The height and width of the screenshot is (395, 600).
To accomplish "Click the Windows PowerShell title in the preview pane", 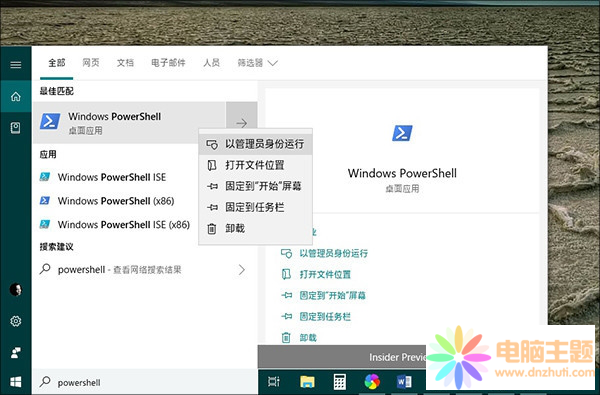I will click(402, 173).
